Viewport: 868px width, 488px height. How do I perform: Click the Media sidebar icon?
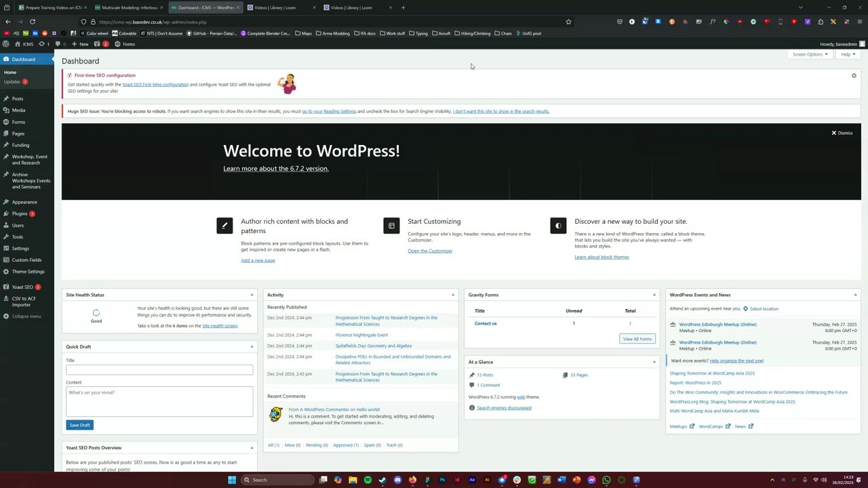tap(6, 110)
